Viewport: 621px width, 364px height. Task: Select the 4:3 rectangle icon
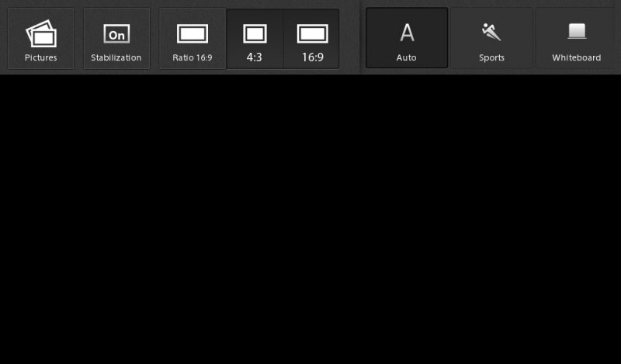[255, 33]
